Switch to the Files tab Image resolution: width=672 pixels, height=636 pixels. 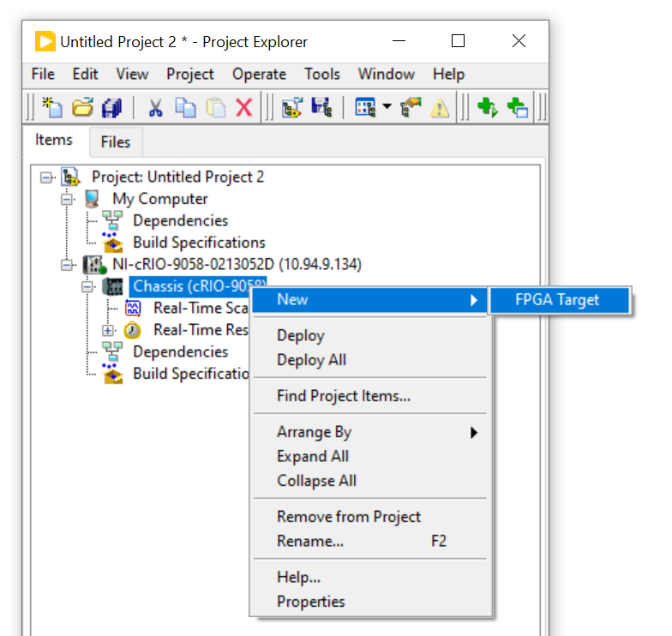click(116, 142)
